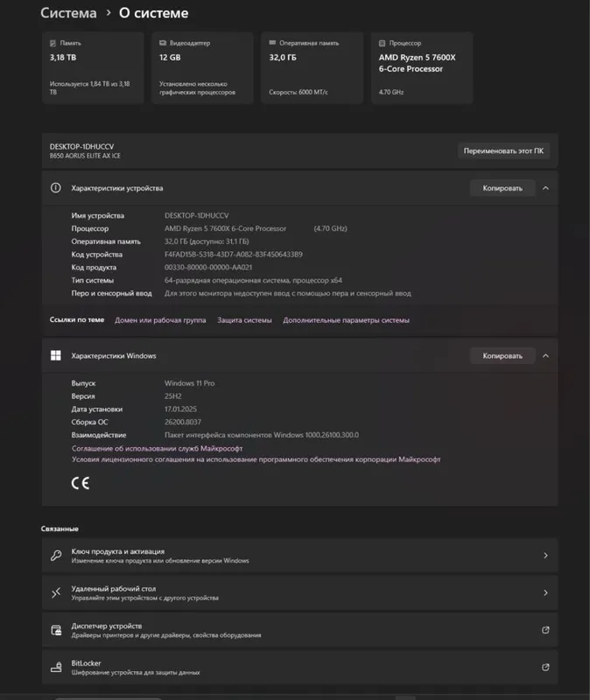This screenshot has height=700, width=590.
Task: Click Переименовать этот ПК button
Action: pos(503,150)
